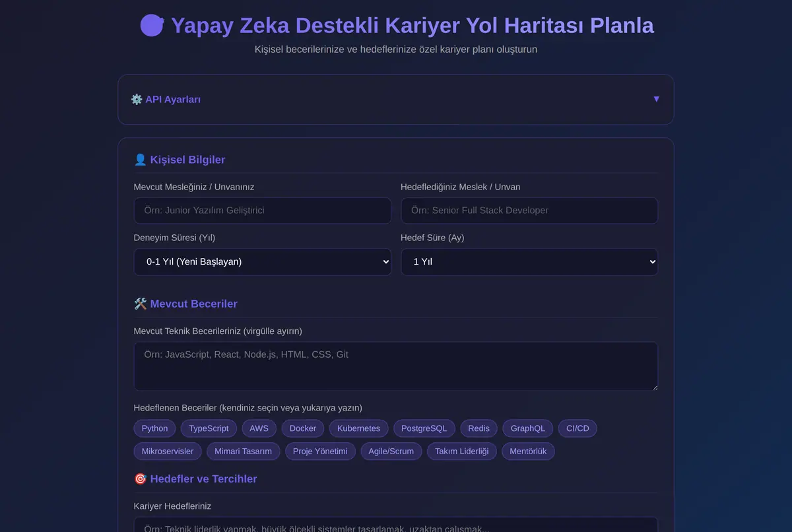Click the Deneyim Süresi (Yıl) label
The width and height of the screenshot is (792, 532).
pos(174,238)
